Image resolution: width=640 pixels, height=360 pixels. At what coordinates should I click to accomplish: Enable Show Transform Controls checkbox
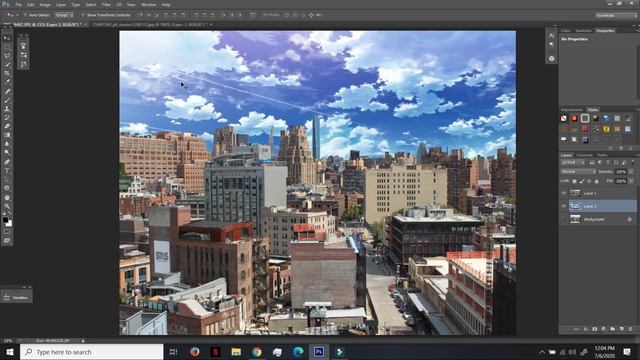pyautogui.click(x=83, y=15)
